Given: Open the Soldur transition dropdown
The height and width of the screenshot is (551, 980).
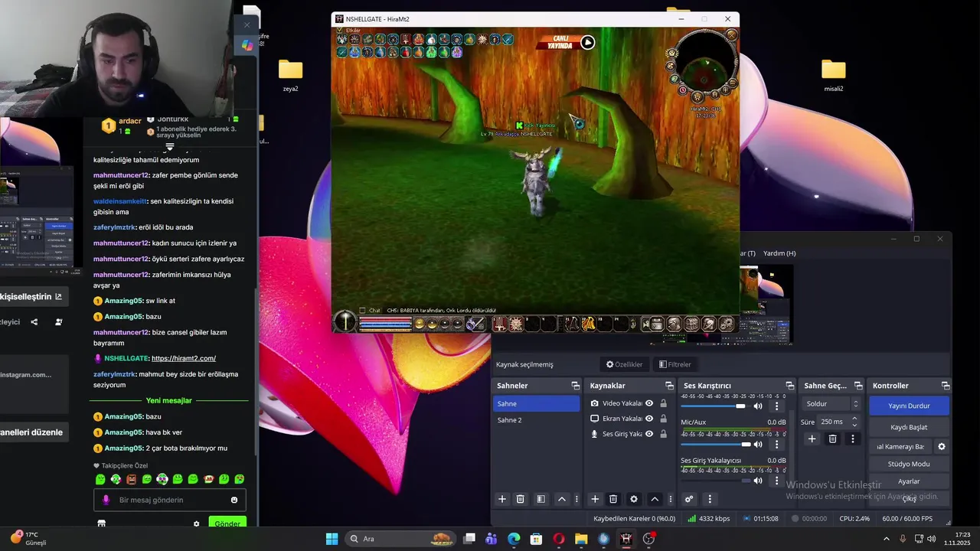Looking at the screenshot, I should click(831, 403).
